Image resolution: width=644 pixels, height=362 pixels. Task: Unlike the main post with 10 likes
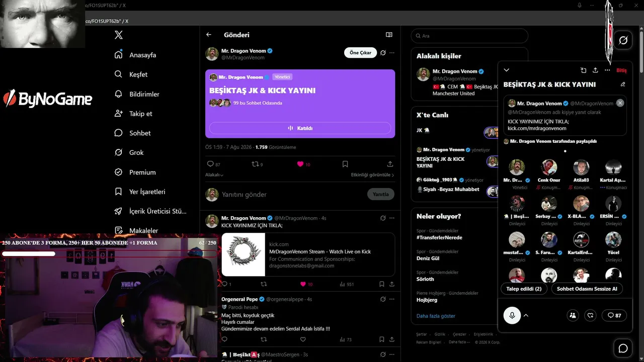click(303, 164)
